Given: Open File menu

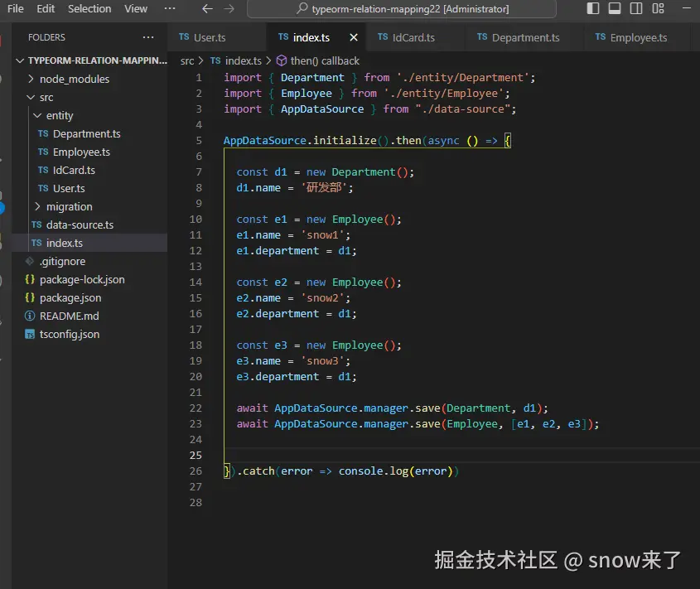Looking at the screenshot, I should click(16, 9).
